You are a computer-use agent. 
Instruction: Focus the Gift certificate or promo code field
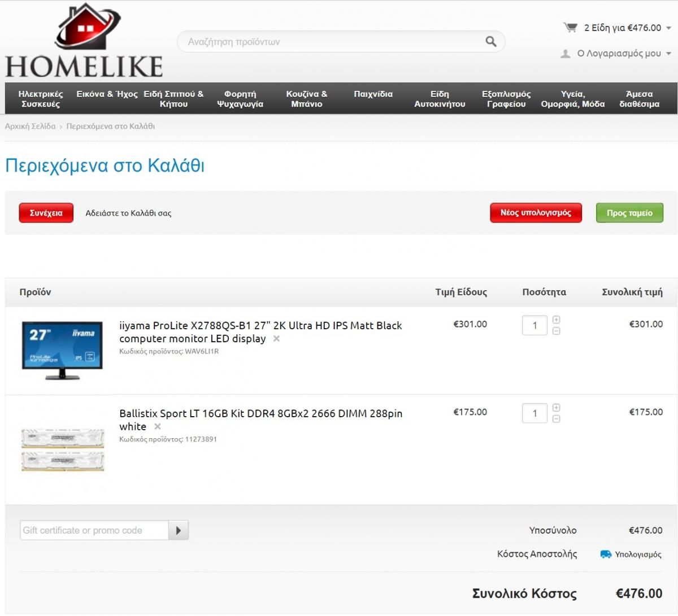point(94,530)
